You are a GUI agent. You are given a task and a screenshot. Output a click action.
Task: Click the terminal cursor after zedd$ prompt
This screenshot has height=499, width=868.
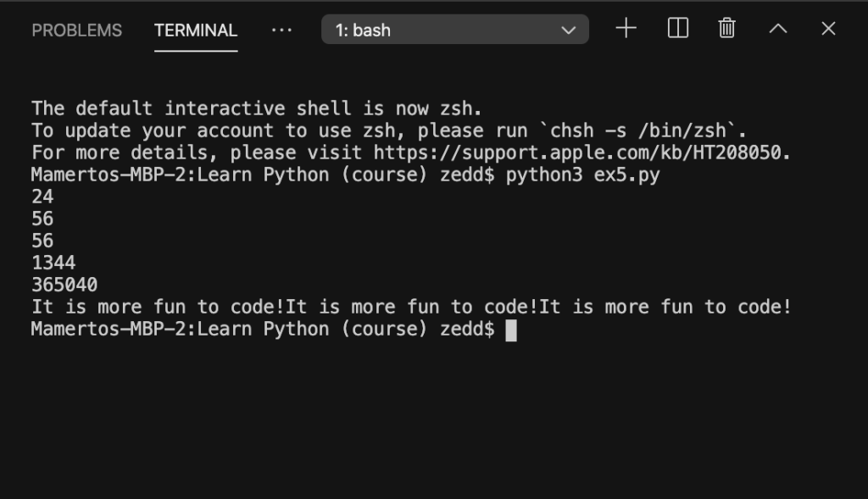pyautogui.click(x=511, y=330)
